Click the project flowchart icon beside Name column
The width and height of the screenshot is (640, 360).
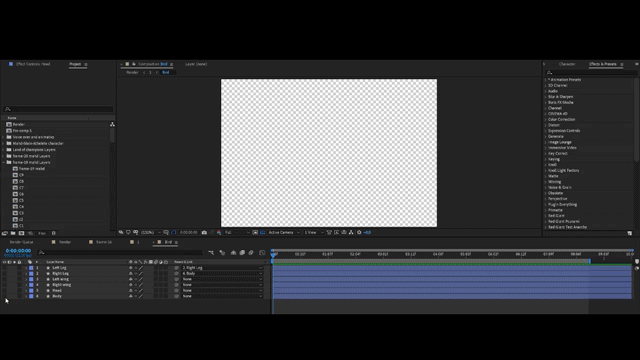click(112, 124)
